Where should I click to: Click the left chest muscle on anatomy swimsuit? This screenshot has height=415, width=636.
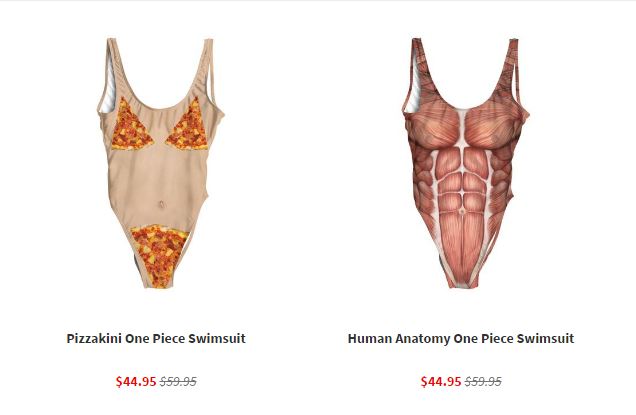(434, 127)
